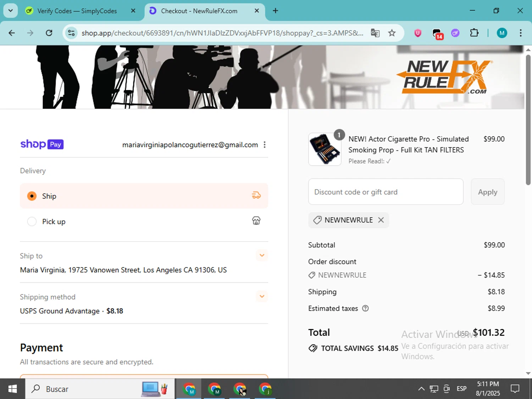Click the TOTAL SAVINGS $14.85 text
The image size is (532, 399).
click(x=360, y=348)
